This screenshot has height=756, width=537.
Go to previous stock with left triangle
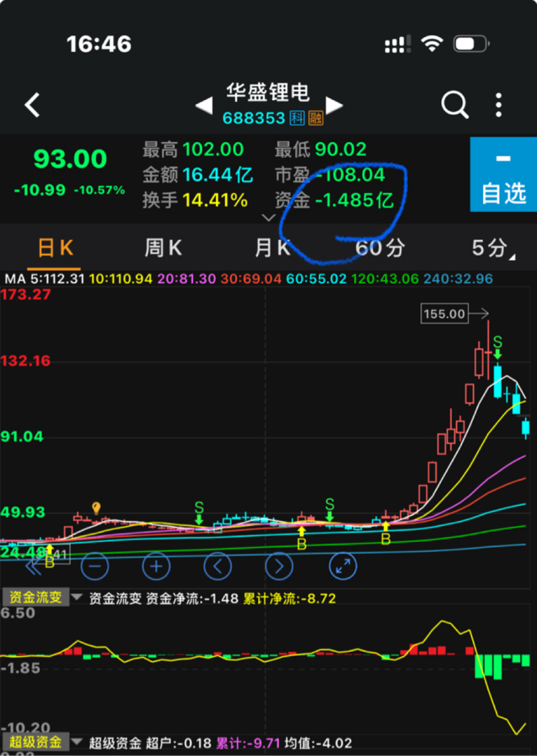(x=204, y=105)
